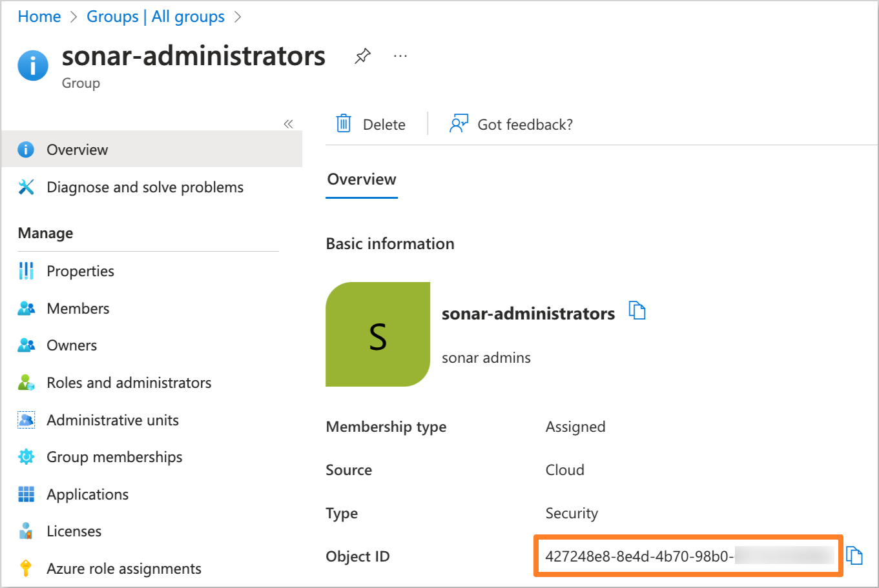View the group Members
This screenshot has width=879, height=588.
pyautogui.click(x=78, y=309)
